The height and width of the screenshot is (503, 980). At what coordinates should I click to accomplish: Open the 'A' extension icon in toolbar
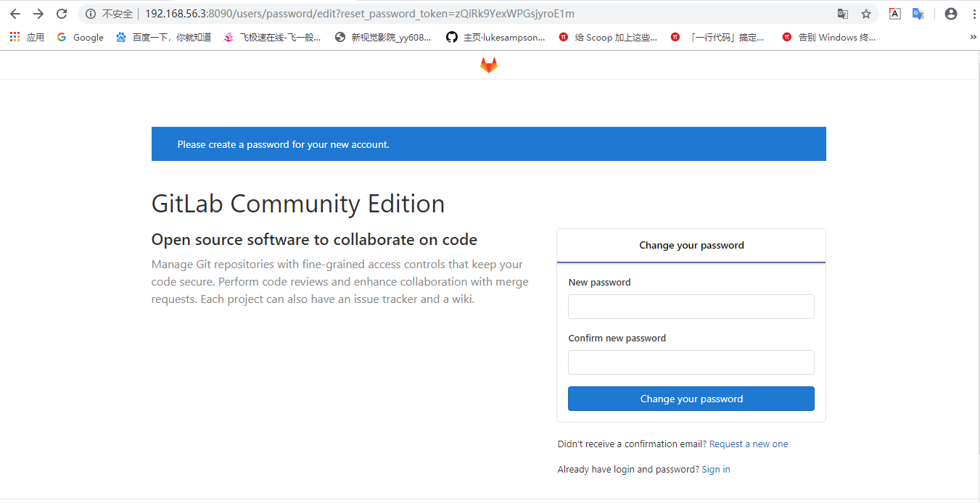click(x=895, y=14)
